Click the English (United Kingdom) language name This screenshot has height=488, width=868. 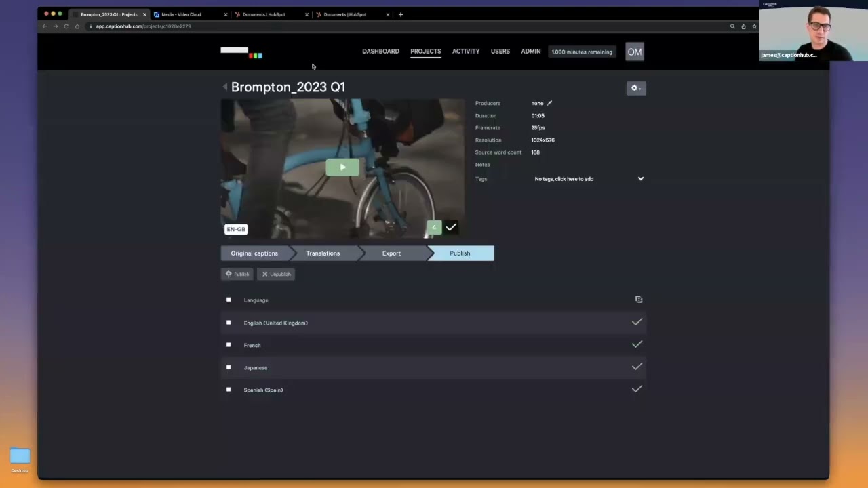pos(275,323)
